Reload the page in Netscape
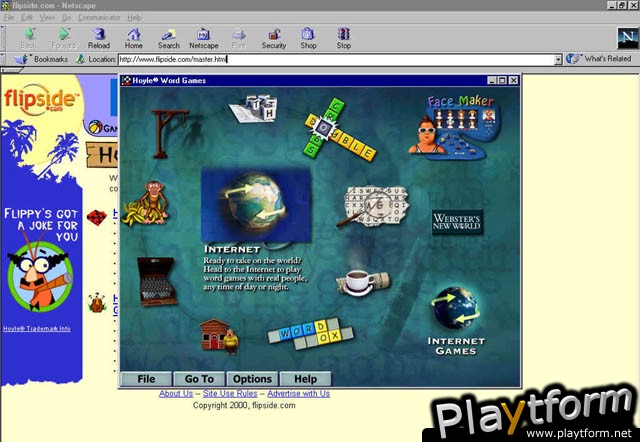Viewport: 640px width, 442px height. 99,38
